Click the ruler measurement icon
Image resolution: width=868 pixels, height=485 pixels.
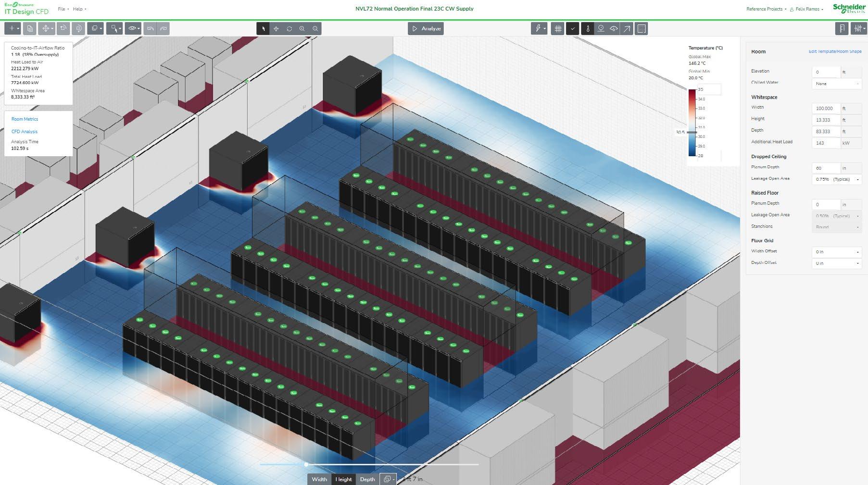(x=842, y=29)
